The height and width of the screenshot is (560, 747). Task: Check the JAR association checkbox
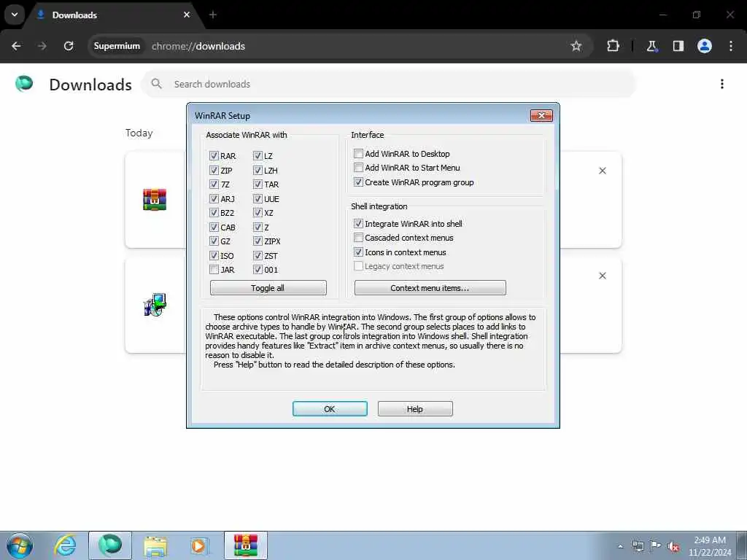pyautogui.click(x=214, y=270)
